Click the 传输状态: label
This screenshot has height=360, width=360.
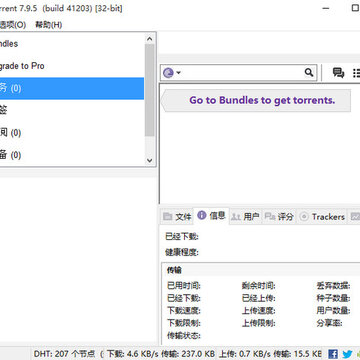tap(184, 336)
